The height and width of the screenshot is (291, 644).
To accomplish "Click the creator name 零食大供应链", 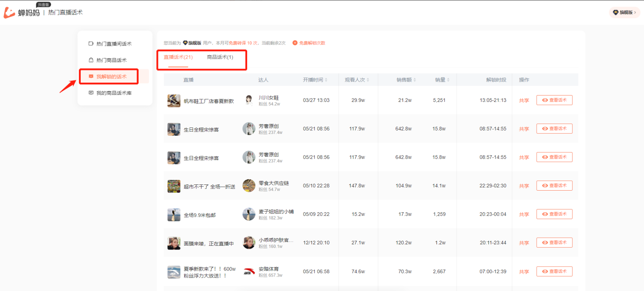I will click(274, 183).
